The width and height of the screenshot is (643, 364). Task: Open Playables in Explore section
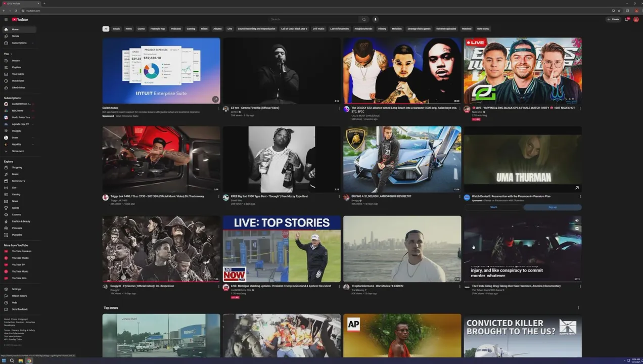point(19,235)
